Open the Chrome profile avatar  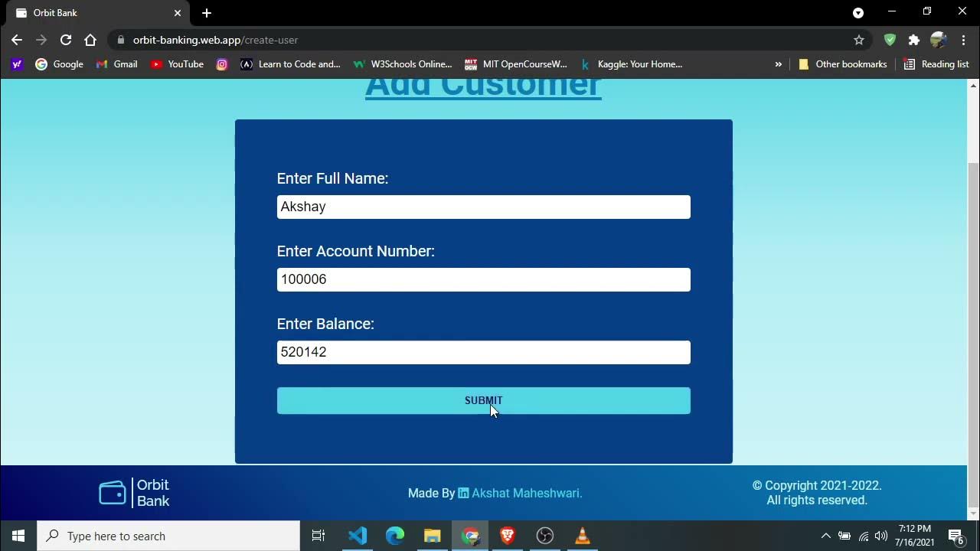(x=939, y=40)
